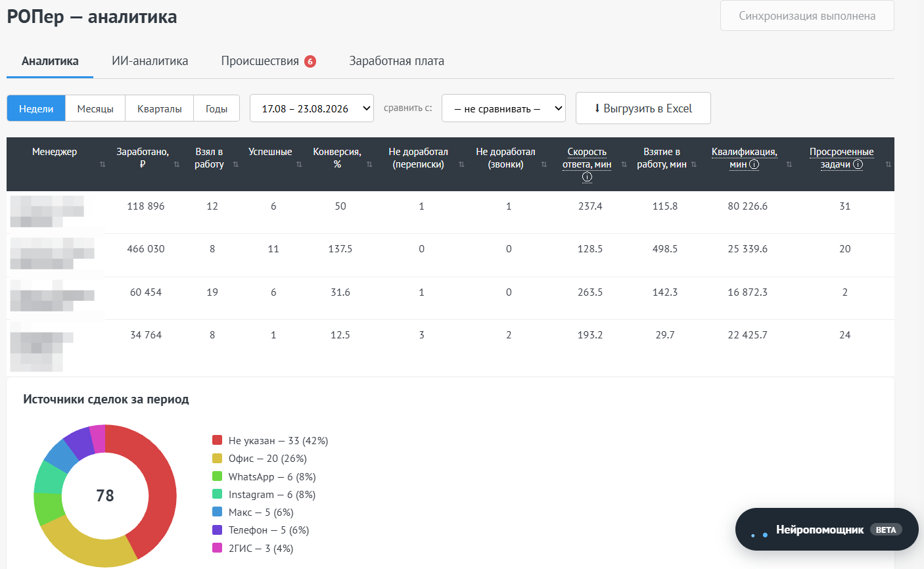
Task: Click earnings value 466 030
Action: [x=146, y=249]
